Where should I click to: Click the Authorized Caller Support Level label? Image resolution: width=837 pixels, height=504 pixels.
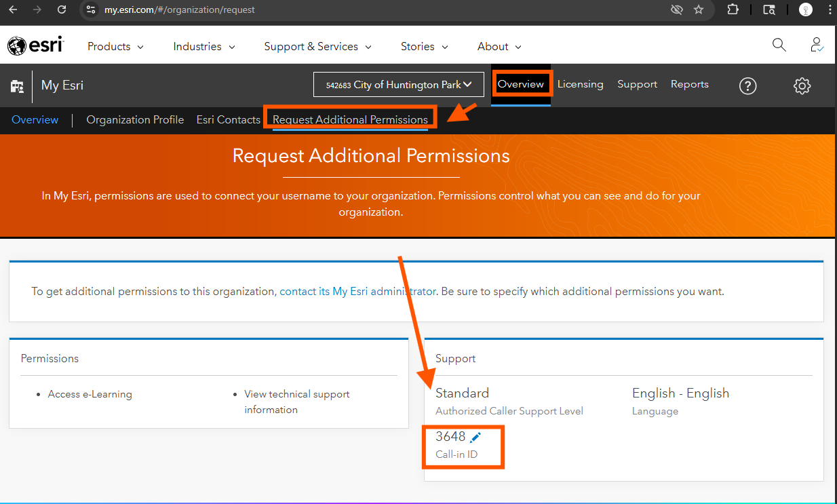509,411
